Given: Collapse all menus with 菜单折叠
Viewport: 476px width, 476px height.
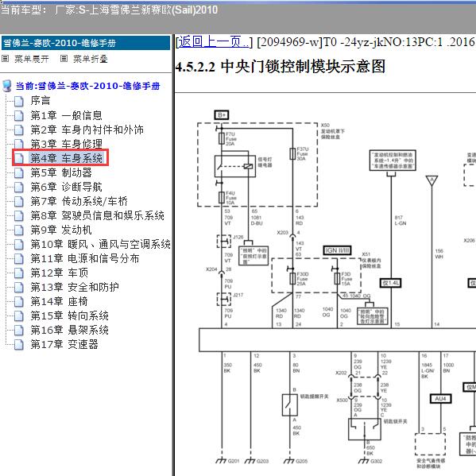Looking at the screenshot, I should tap(91, 59).
